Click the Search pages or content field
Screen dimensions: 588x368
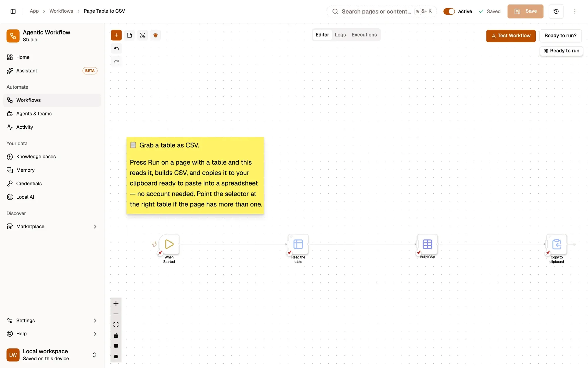[x=382, y=11]
